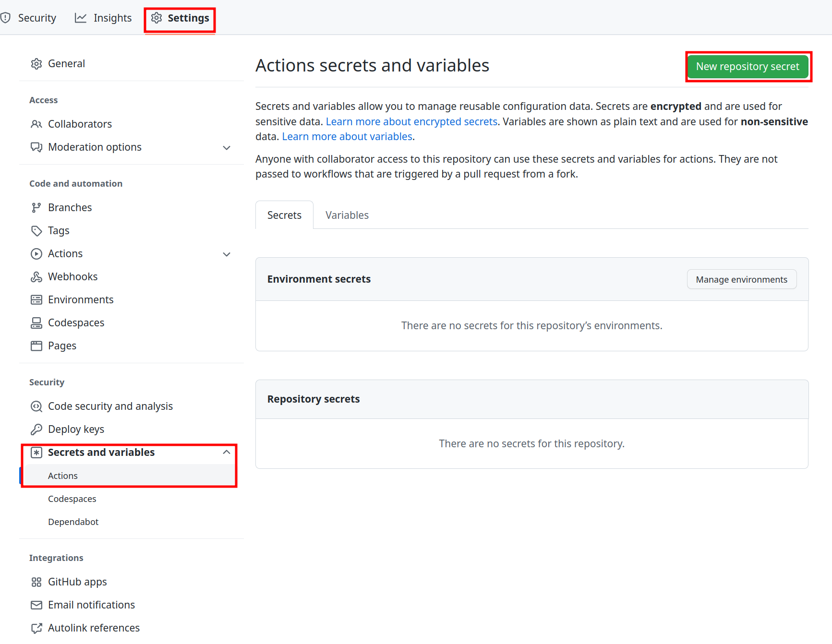Click the Autolink references icon

click(36, 628)
